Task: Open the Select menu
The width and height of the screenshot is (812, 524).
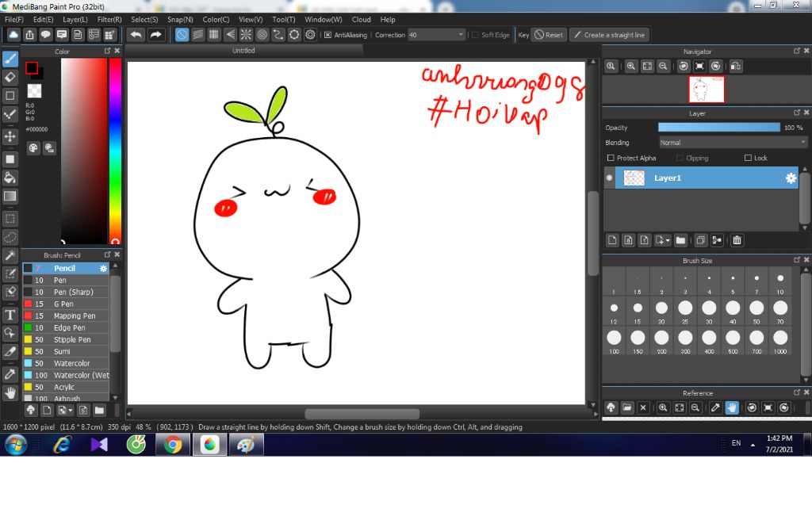Action: click(x=144, y=19)
